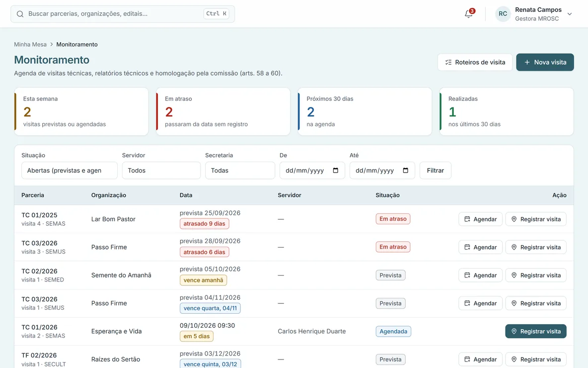Viewport: 588px width, 368px height.
Task: Click Registrar visita for Semente do Amanhã
Action: (x=536, y=275)
